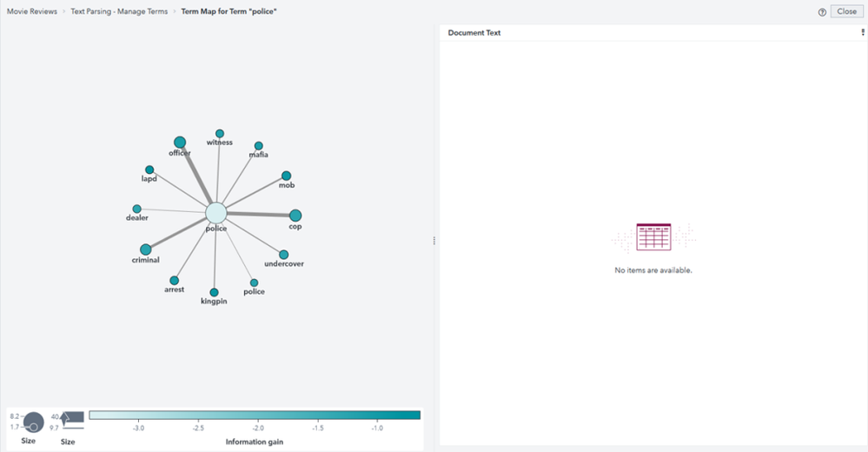The width and height of the screenshot is (868, 452).
Task: Select the lapd term node
Action: [x=149, y=169]
